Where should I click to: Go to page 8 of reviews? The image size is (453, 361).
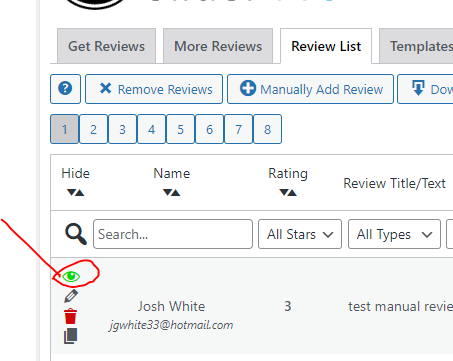pos(268,129)
